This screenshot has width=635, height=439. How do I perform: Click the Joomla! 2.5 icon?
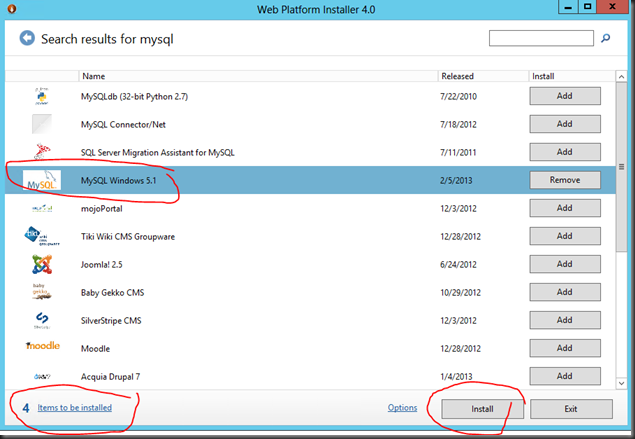pyautogui.click(x=42, y=264)
